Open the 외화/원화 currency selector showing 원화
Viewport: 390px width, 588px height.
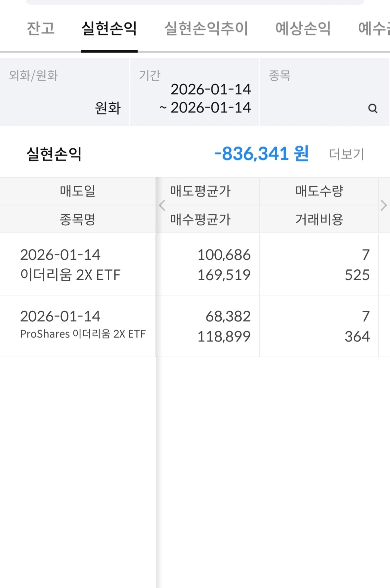click(65, 92)
